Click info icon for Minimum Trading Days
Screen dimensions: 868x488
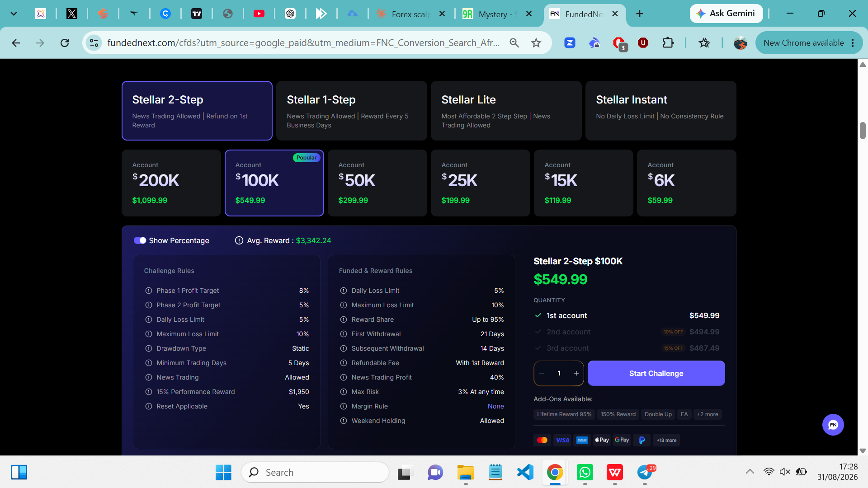coord(149,363)
